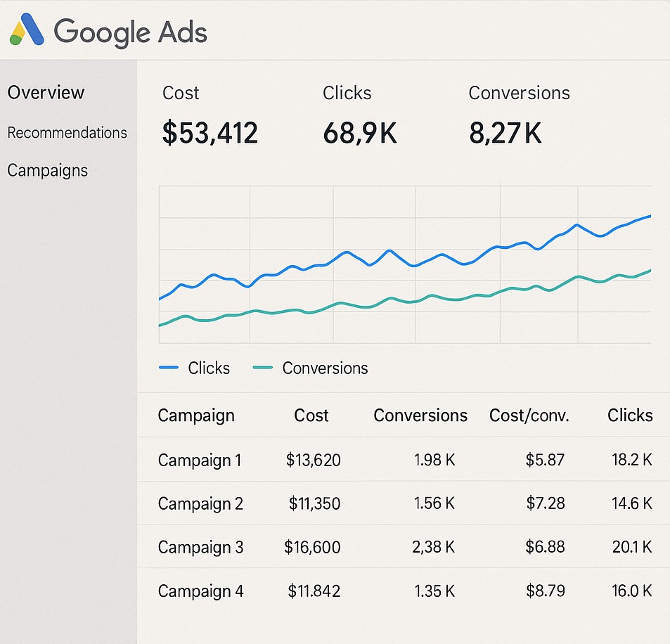Go to Campaigns in the sidebar
Screen dimensions: 670x644
click(47, 171)
